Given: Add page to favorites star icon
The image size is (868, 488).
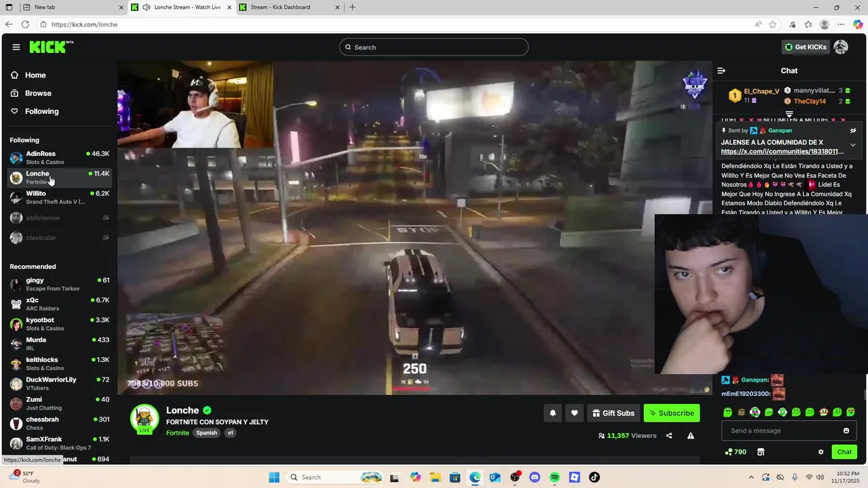Looking at the screenshot, I should pos(772,24).
